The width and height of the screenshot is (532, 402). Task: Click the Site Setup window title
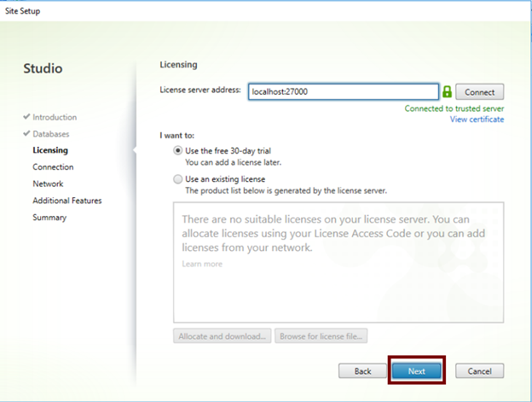pyautogui.click(x=22, y=11)
